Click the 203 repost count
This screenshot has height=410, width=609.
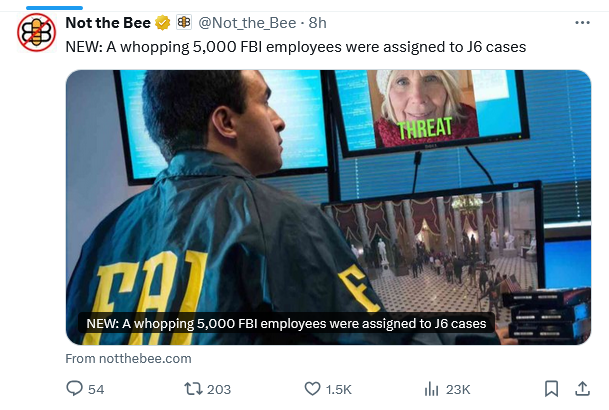[x=218, y=389]
